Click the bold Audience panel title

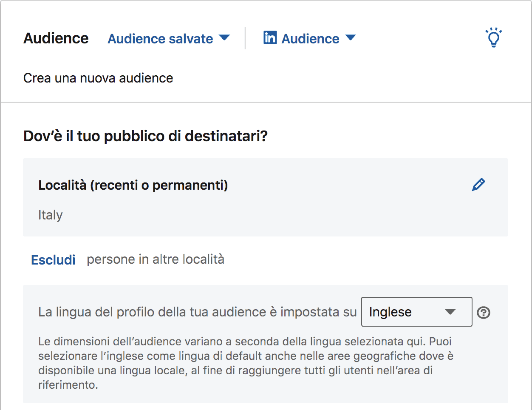56,38
